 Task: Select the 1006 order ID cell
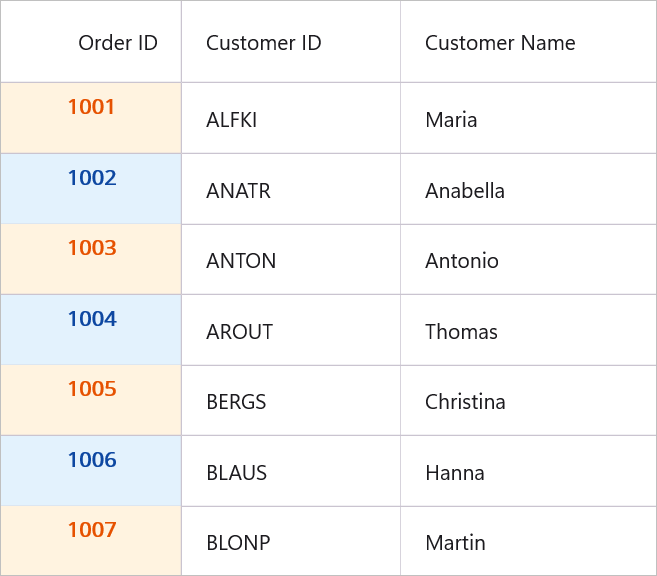[91, 471]
